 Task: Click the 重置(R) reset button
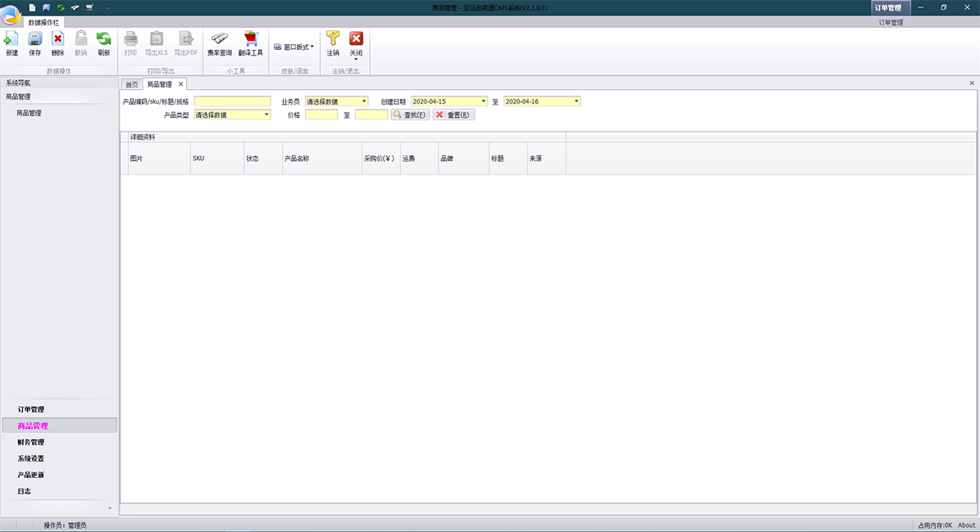tap(453, 115)
